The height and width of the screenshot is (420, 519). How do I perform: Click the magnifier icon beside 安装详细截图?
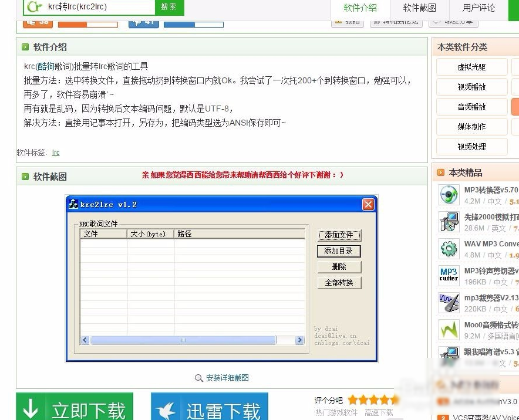pyautogui.click(x=200, y=379)
